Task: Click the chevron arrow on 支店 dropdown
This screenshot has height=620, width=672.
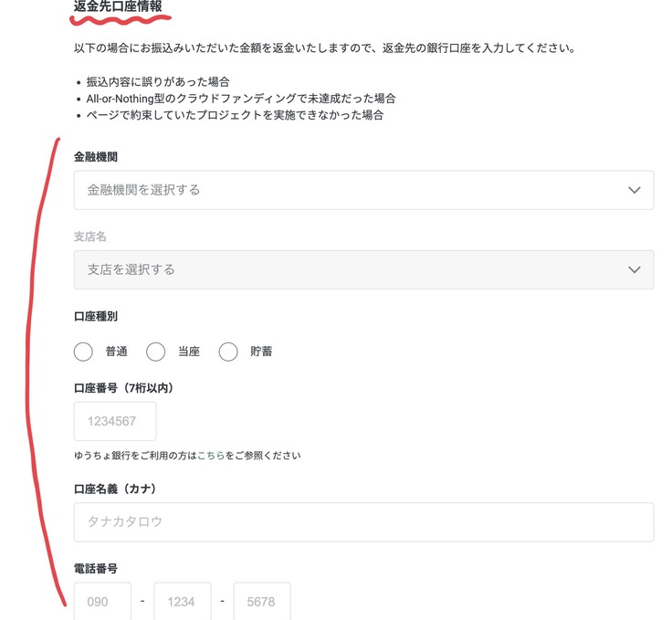Action: tap(635, 269)
